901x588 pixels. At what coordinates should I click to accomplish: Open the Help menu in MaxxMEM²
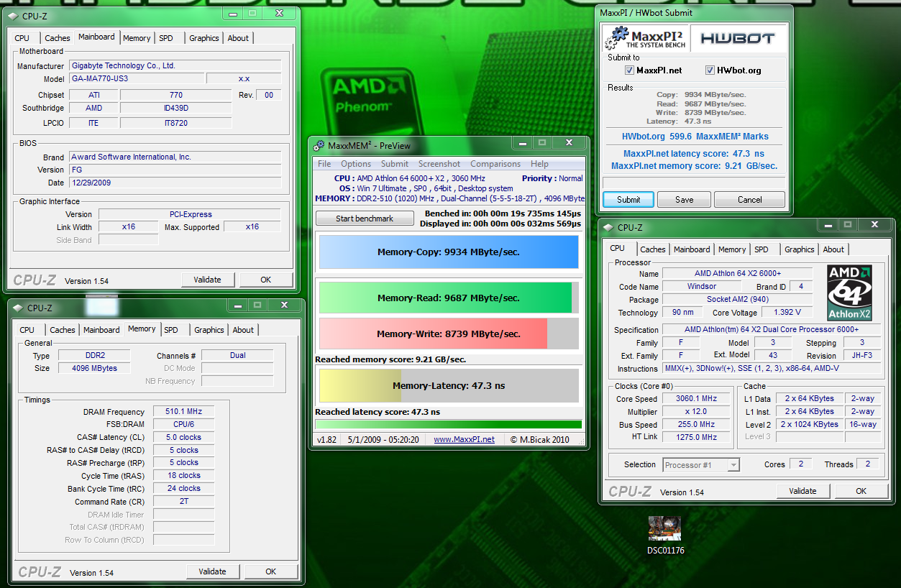click(x=539, y=164)
